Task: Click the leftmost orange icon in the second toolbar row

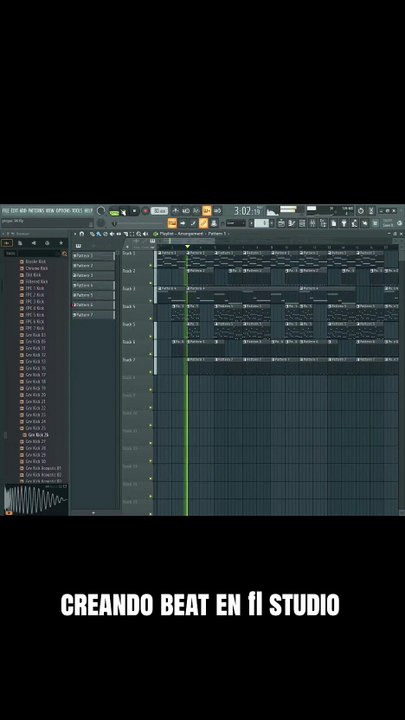Action: click(x=172, y=223)
